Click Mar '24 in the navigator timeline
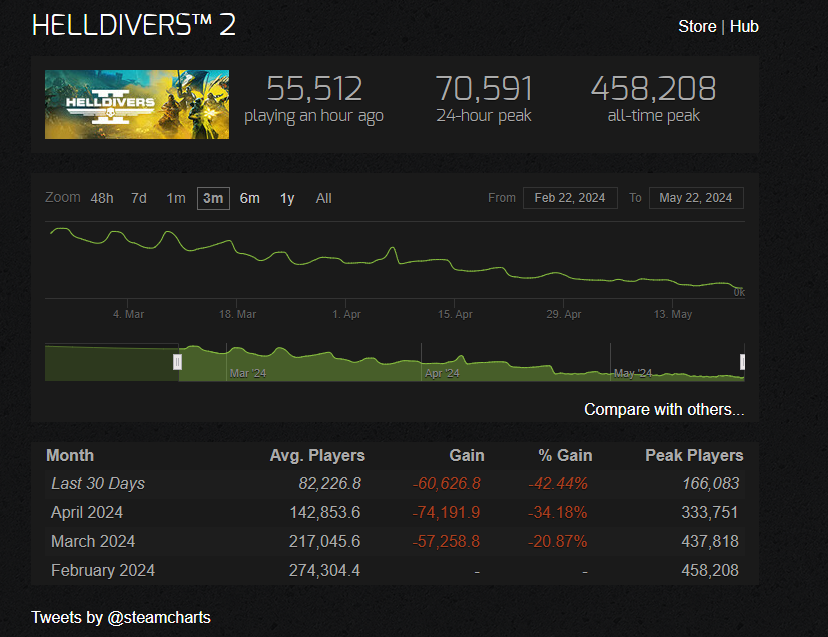 [x=248, y=373]
